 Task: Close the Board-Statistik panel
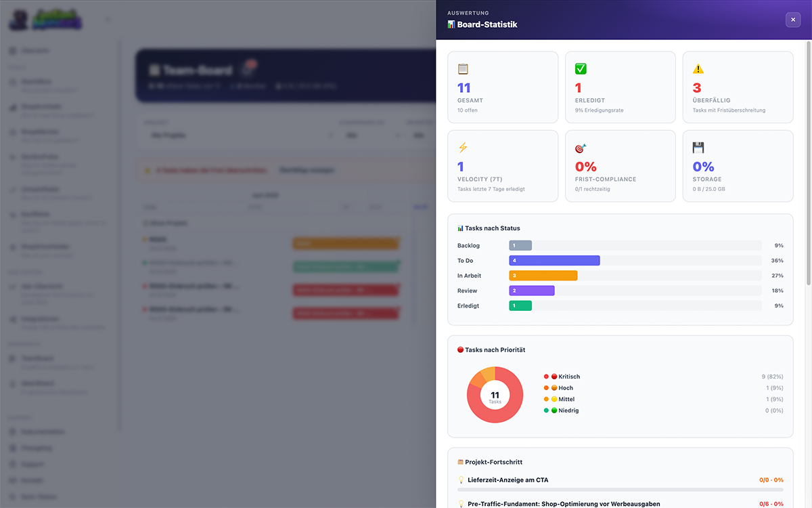point(793,20)
